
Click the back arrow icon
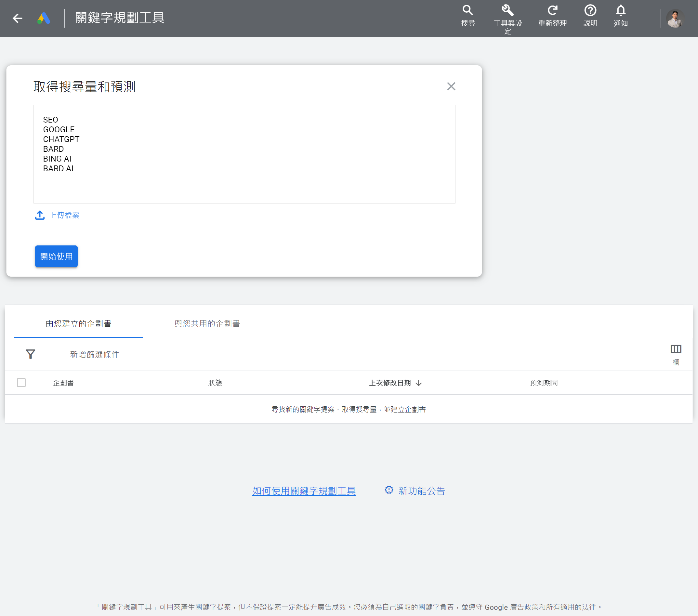[18, 18]
